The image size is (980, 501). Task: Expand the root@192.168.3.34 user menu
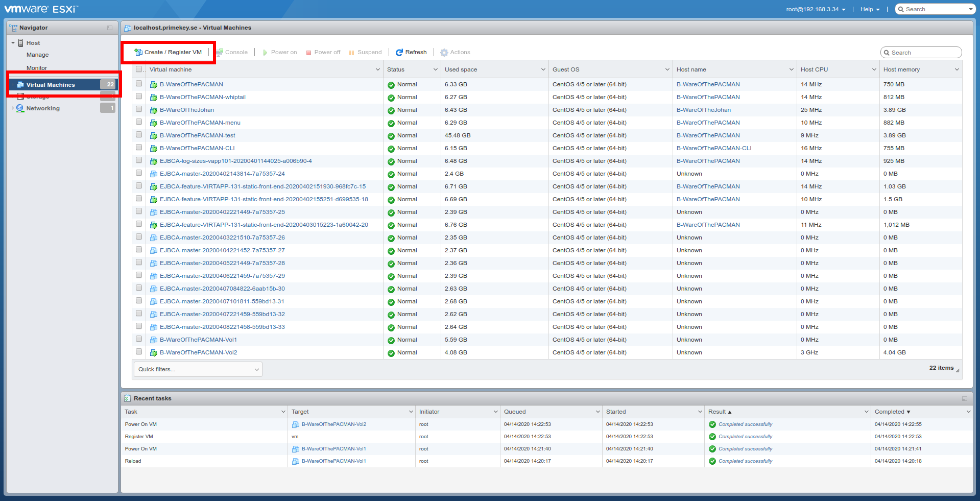816,9
